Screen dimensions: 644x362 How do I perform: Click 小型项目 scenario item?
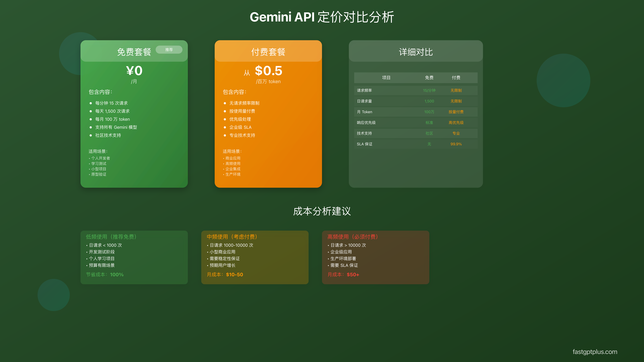coord(99,169)
